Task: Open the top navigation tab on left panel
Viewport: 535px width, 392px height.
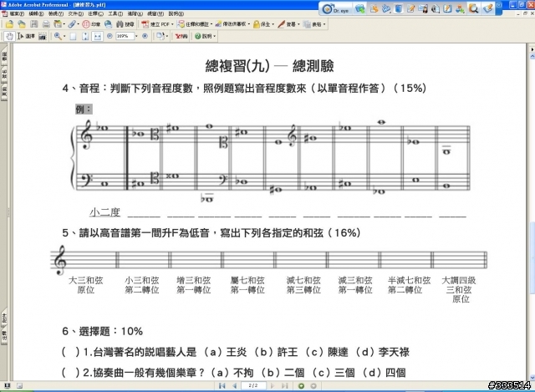Action: pos(4,56)
